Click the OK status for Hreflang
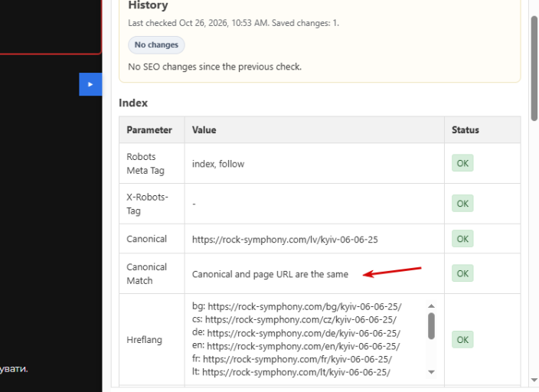 click(x=462, y=340)
